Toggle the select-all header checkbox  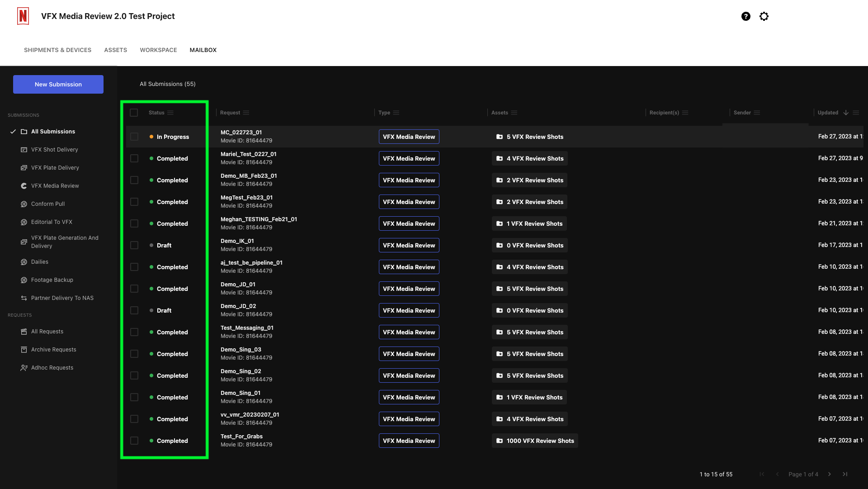(134, 113)
